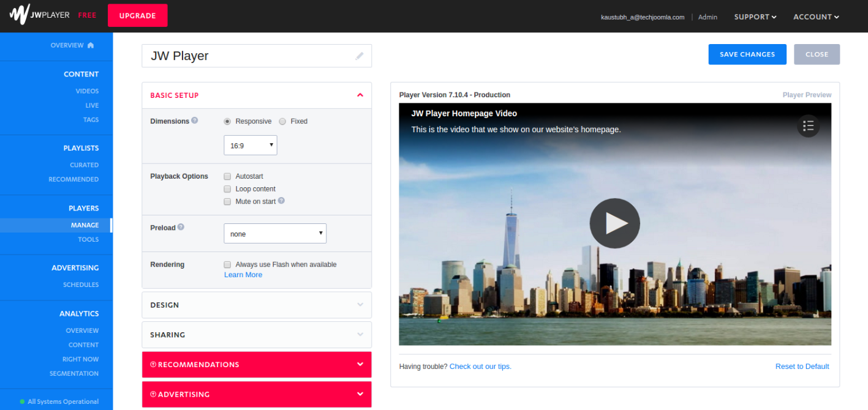Open Recommended playlists

[74, 179]
